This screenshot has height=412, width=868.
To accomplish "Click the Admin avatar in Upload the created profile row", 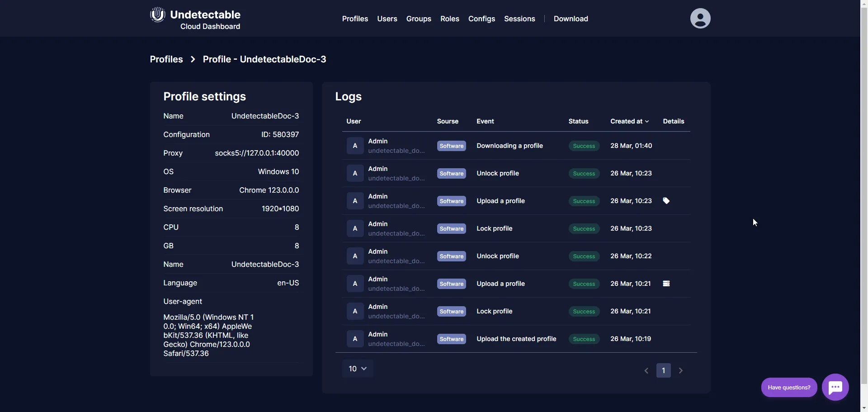I will tap(355, 339).
